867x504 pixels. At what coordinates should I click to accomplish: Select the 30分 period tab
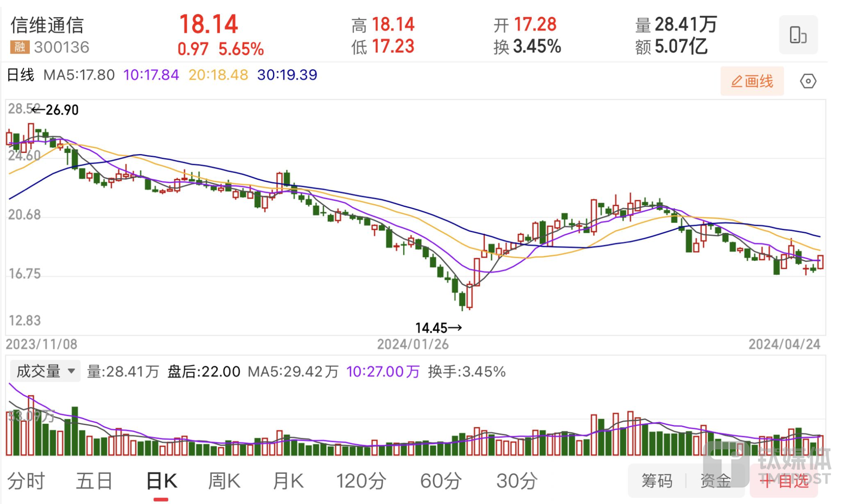tap(517, 481)
